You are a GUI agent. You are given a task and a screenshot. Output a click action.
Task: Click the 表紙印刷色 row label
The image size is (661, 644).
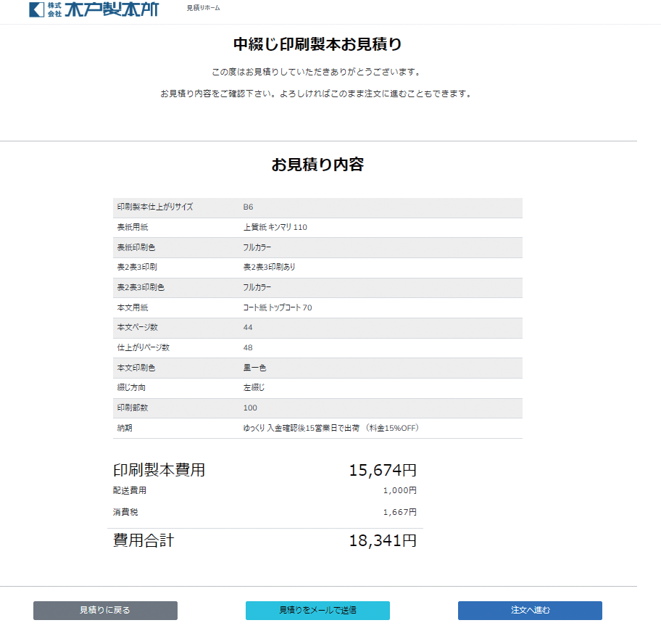click(x=136, y=247)
